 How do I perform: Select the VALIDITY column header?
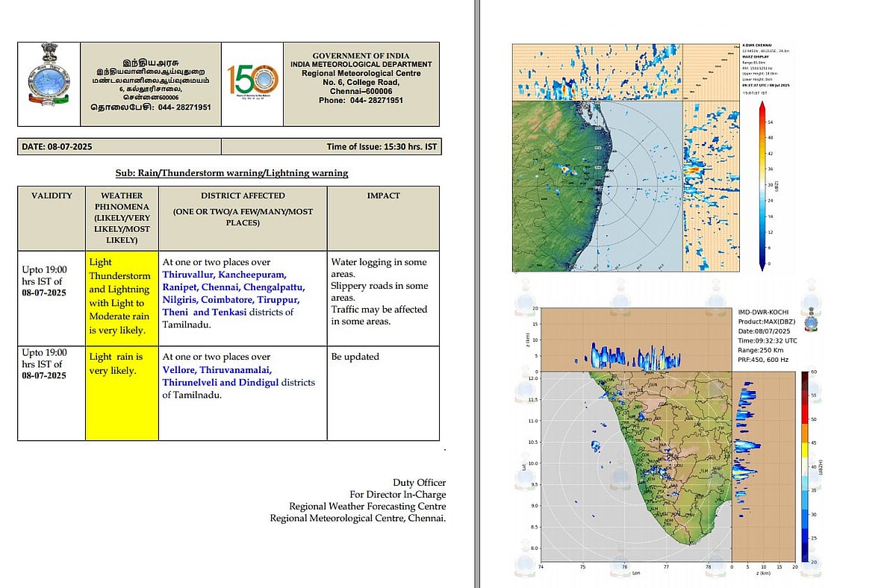pyautogui.click(x=52, y=196)
